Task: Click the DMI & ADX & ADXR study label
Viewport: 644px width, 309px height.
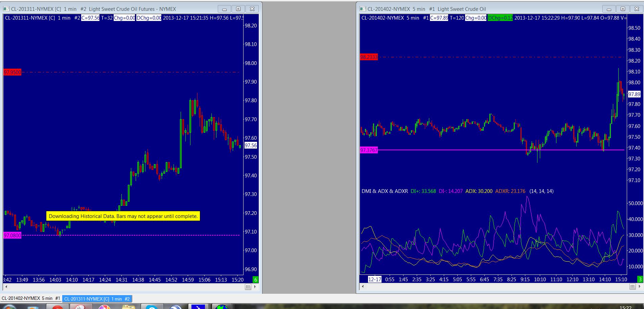Action: (385, 191)
